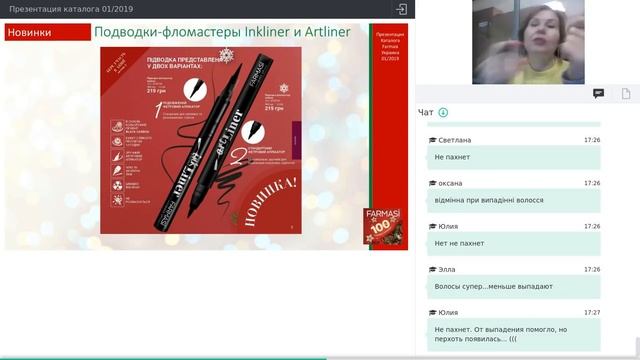Click the sender name "Светлана"
Image resolution: width=640 pixels, height=360 pixels.
coord(455,140)
